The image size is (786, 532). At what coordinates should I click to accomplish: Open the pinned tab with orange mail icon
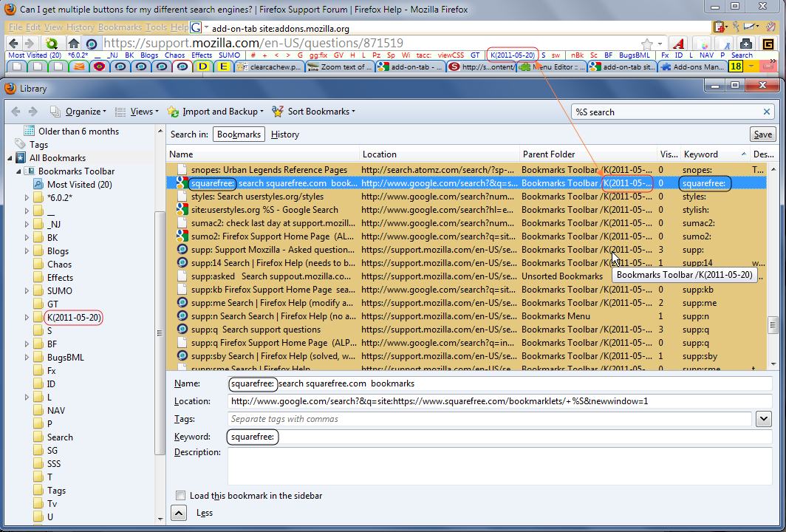79,66
